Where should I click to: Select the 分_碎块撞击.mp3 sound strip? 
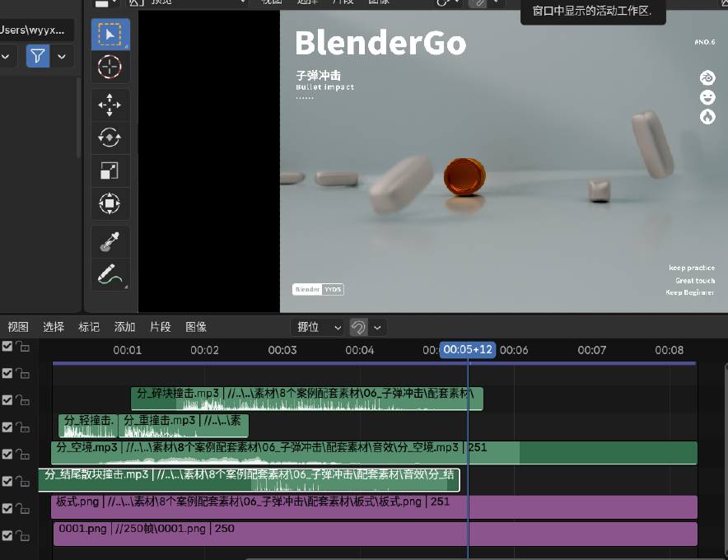click(307, 399)
